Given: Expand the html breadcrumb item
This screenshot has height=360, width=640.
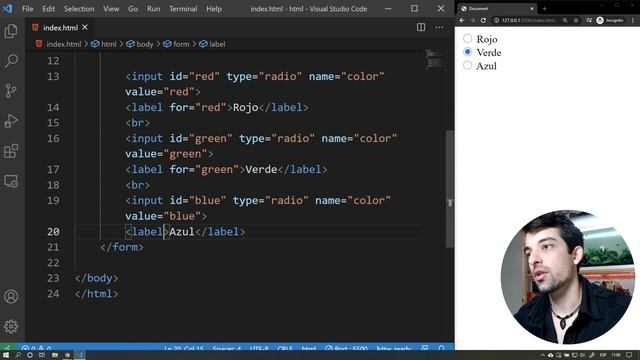Looking at the screenshot, I should [x=104, y=44].
